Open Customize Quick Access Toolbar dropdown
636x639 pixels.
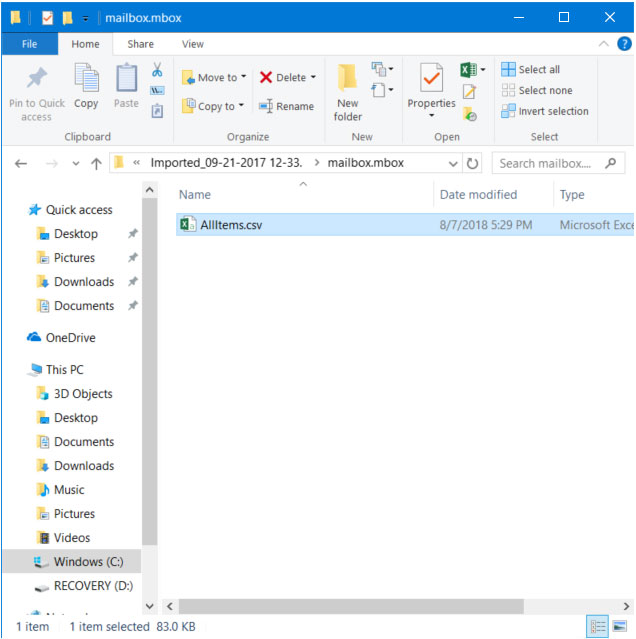(86, 18)
